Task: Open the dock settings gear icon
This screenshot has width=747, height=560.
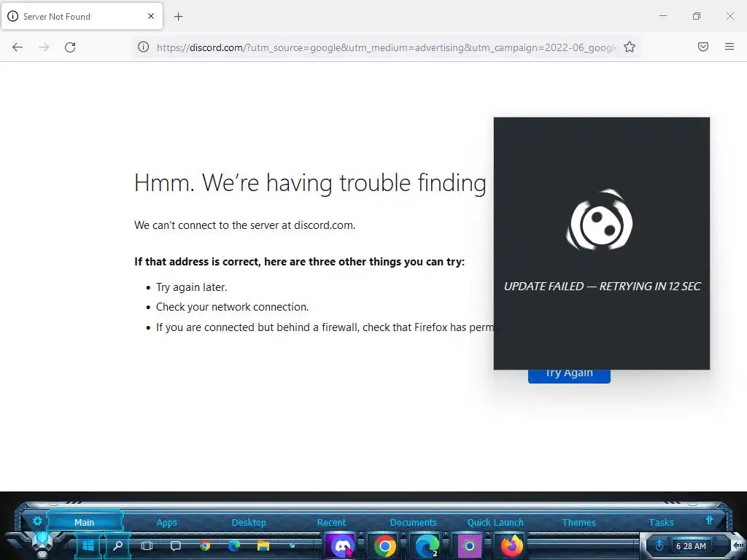Action: click(x=38, y=521)
